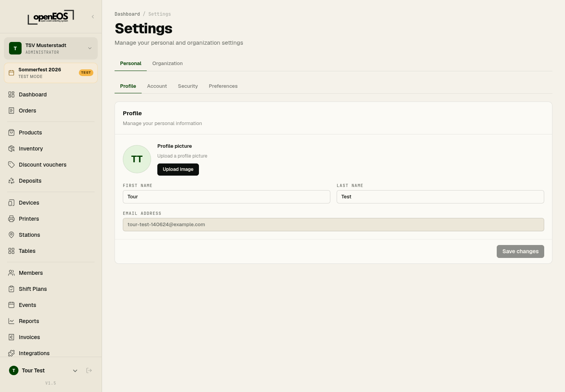
Task: Click the Reports chart icon
Action: tap(11, 321)
